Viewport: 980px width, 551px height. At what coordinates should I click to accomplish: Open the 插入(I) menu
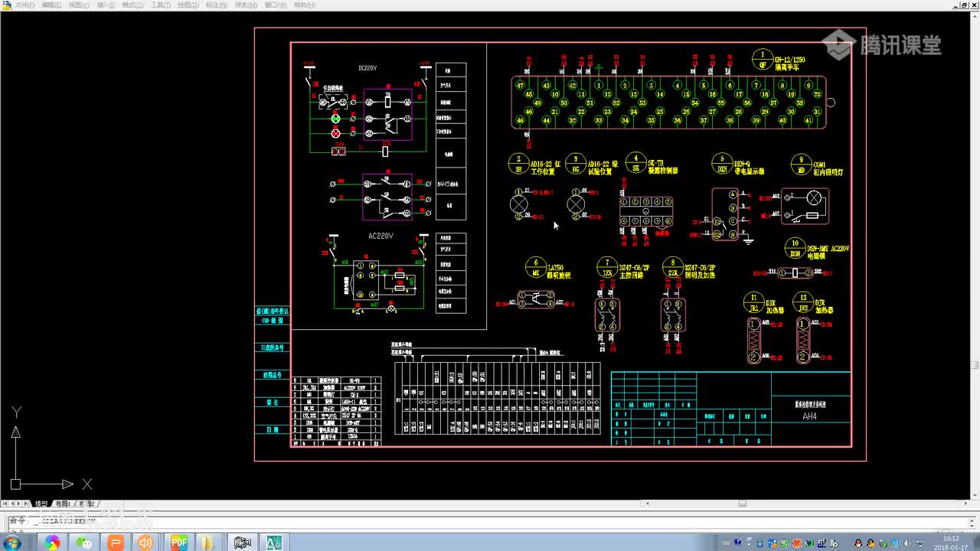coord(106,5)
